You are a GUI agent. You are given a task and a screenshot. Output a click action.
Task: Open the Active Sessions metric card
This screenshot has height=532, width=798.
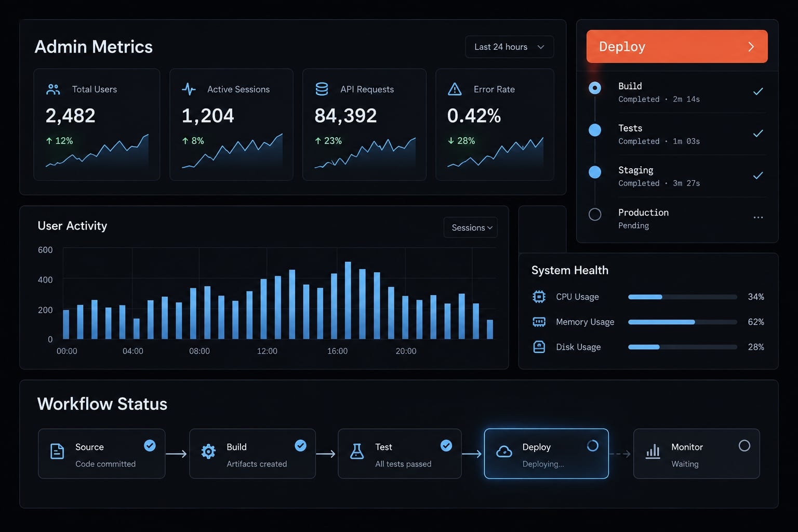(x=231, y=125)
